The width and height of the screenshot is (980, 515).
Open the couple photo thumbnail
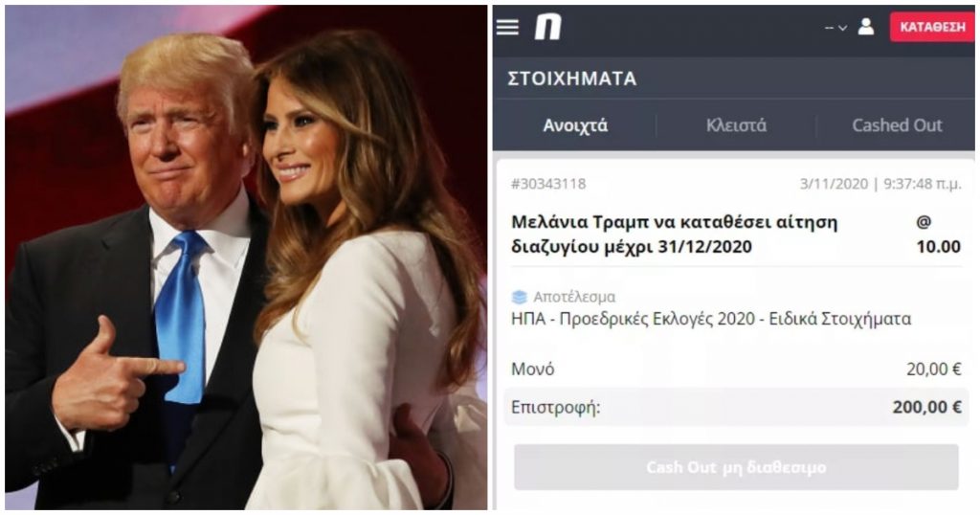246,257
